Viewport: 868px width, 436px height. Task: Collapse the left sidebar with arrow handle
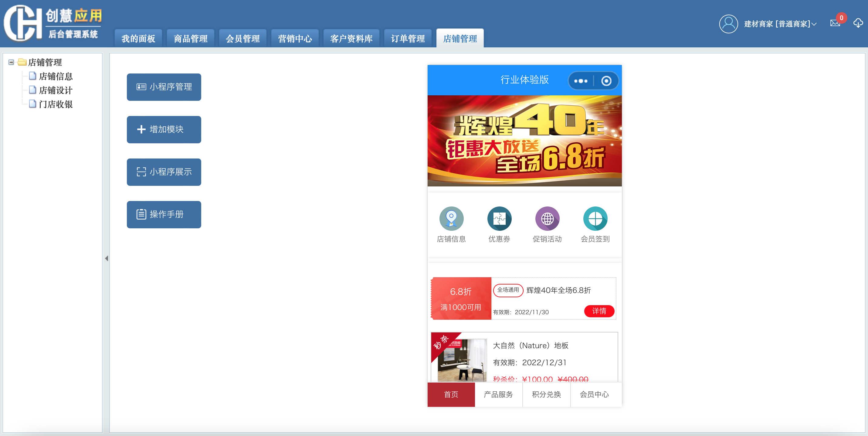pyautogui.click(x=107, y=258)
